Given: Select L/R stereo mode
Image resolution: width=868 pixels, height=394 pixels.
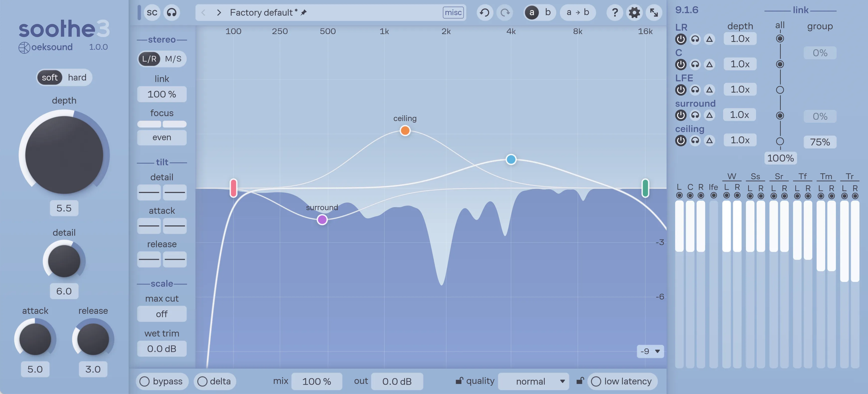Looking at the screenshot, I should (x=149, y=59).
